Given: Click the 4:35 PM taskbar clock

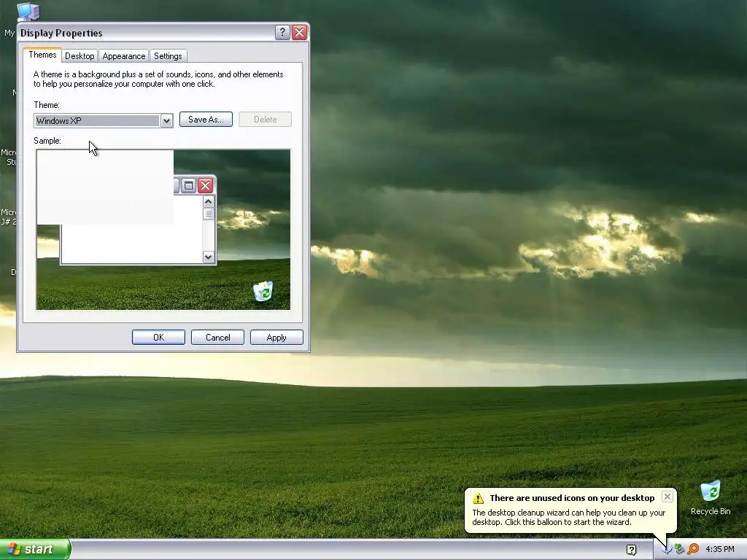Looking at the screenshot, I should 719,550.
